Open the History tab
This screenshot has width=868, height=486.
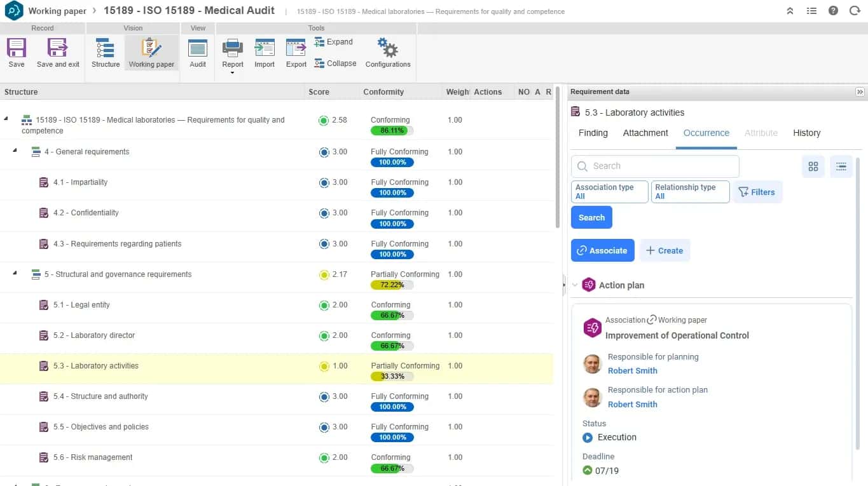(807, 133)
